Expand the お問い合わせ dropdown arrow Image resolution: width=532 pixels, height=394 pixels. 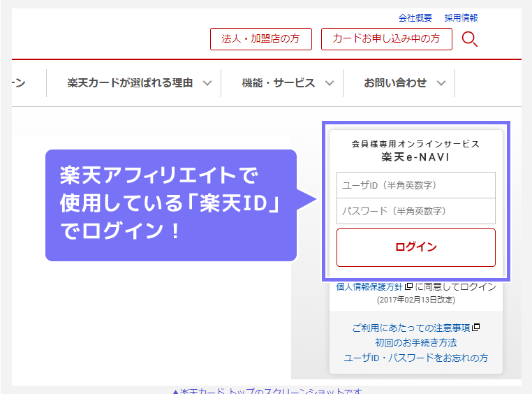pos(441,83)
